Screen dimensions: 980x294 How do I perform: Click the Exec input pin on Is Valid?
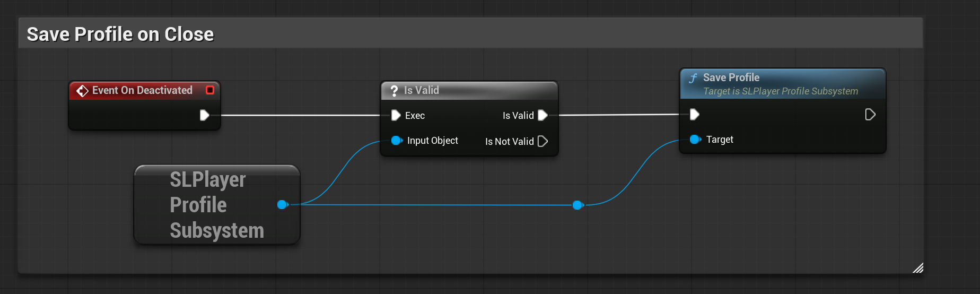click(x=396, y=115)
